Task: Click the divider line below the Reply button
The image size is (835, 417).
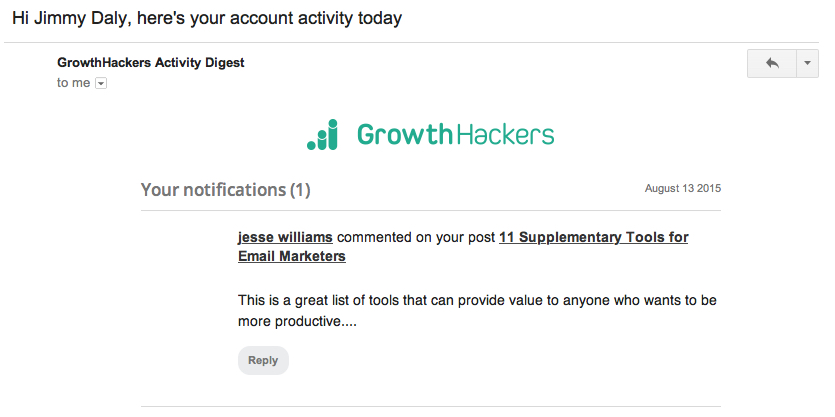Action: pyautogui.click(x=430, y=407)
